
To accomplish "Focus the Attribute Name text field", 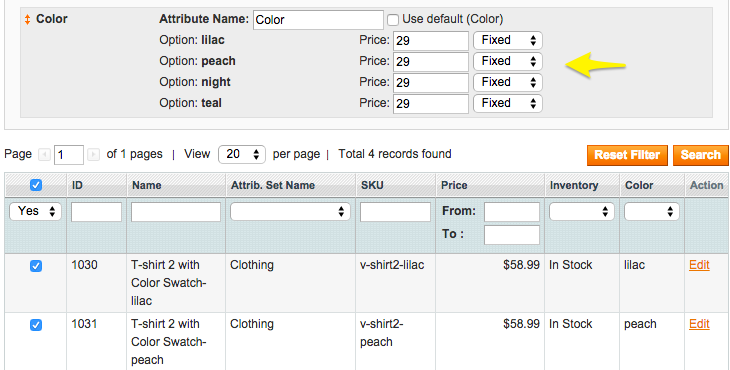I will pyautogui.click(x=318, y=20).
